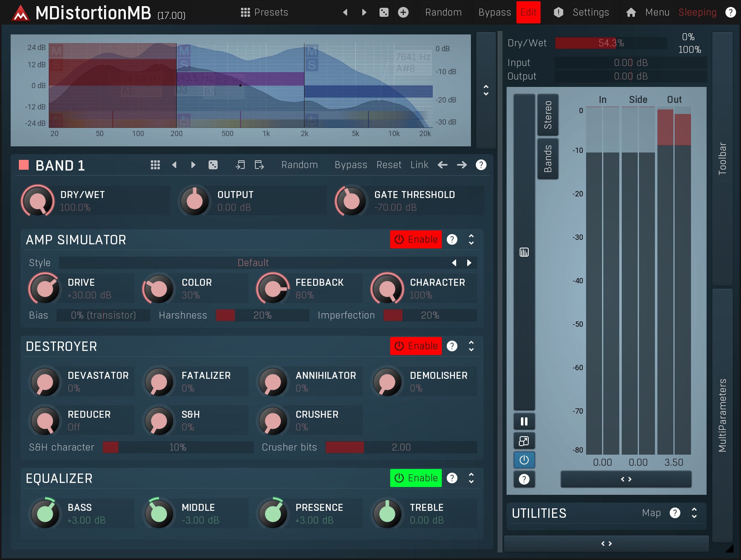Expand the Utilities panel arrows

(x=694, y=513)
